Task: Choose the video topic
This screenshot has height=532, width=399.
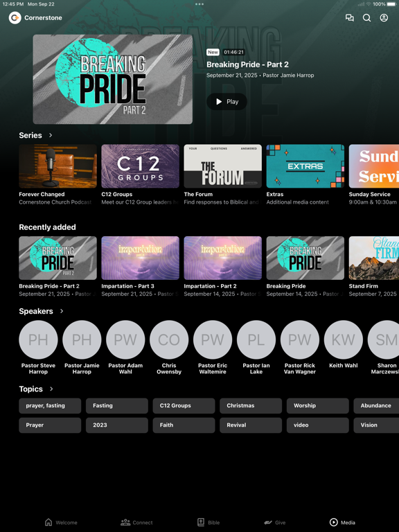Action: [317, 425]
